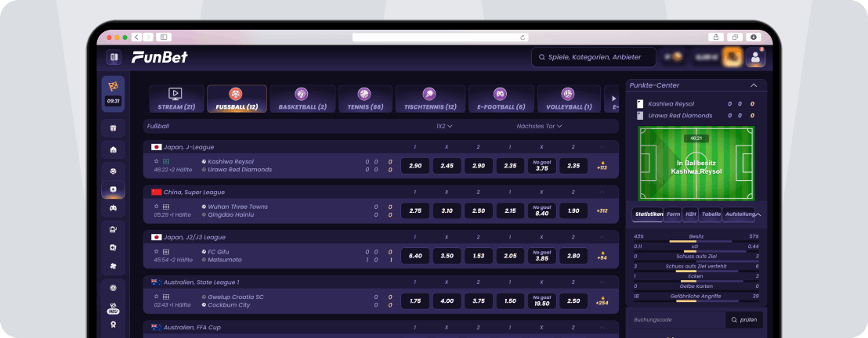
Task: Switch to the Tennis (66) tab
Action: point(365,99)
